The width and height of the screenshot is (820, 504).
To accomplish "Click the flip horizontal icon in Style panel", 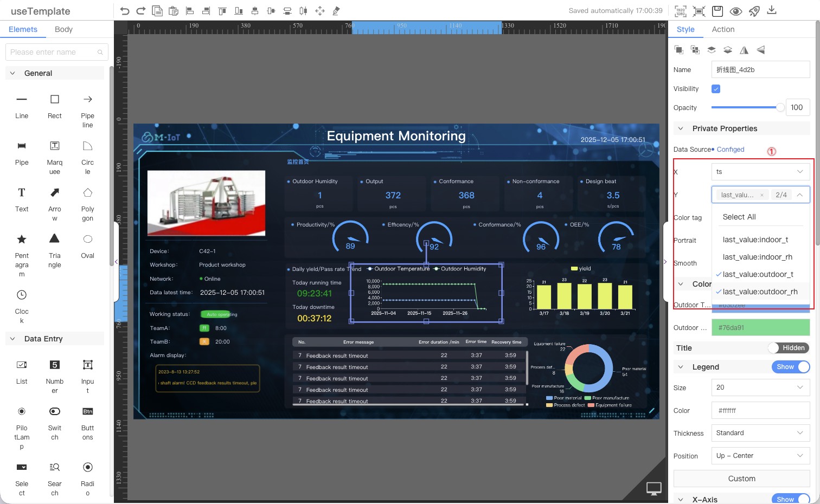I will pyautogui.click(x=744, y=49).
